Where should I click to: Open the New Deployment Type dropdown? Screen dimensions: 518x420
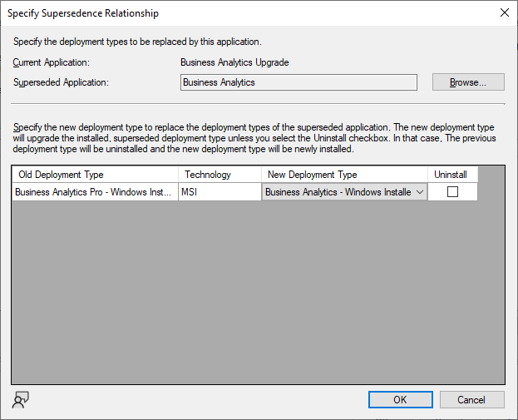click(344, 192)
